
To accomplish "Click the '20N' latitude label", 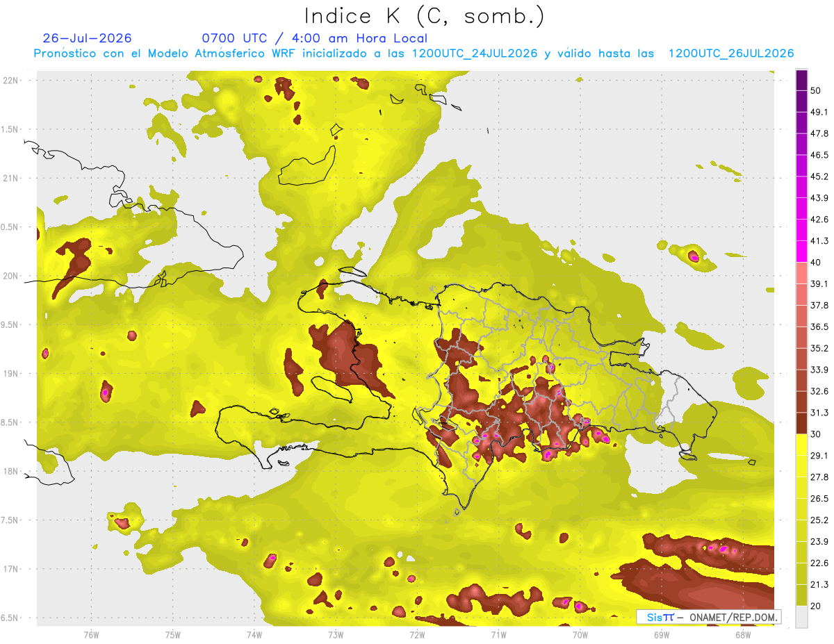I will click(11, 276).
